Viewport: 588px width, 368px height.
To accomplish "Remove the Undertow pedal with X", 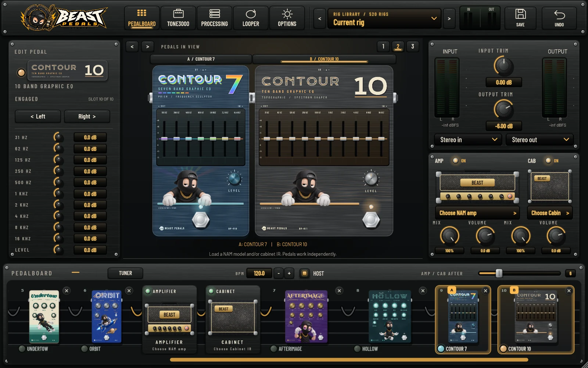I will (67, 291).
